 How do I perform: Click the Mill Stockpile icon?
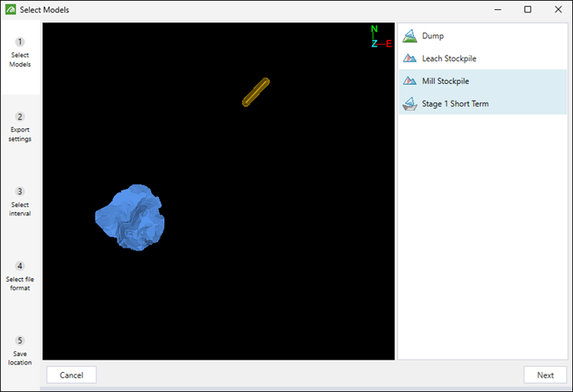click(410, 81)
